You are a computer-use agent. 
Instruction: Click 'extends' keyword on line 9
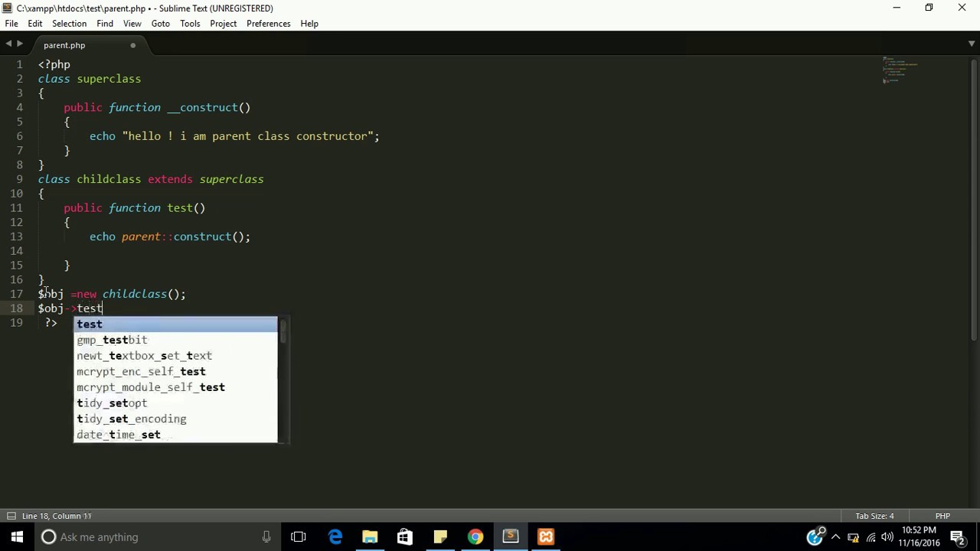[170, 179]
